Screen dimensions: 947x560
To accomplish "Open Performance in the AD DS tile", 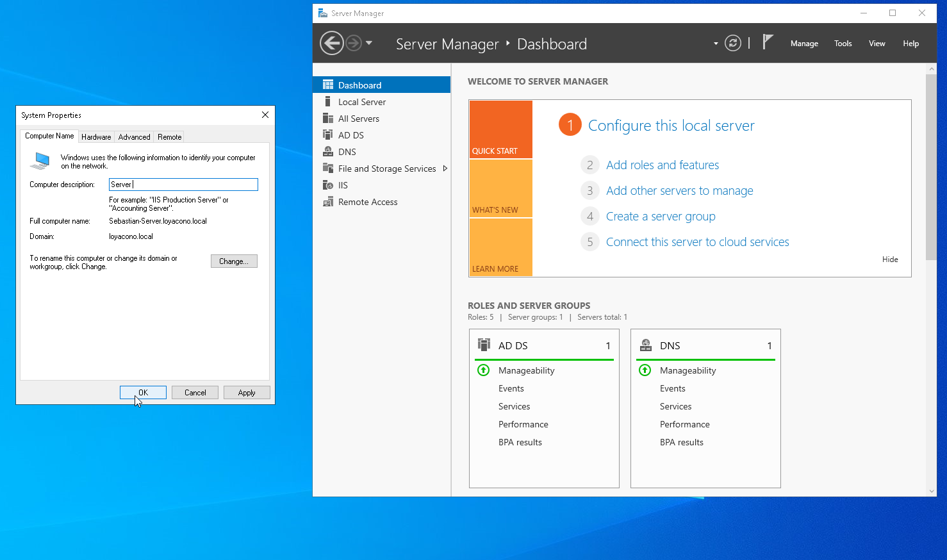I will [x=523, y=424].
